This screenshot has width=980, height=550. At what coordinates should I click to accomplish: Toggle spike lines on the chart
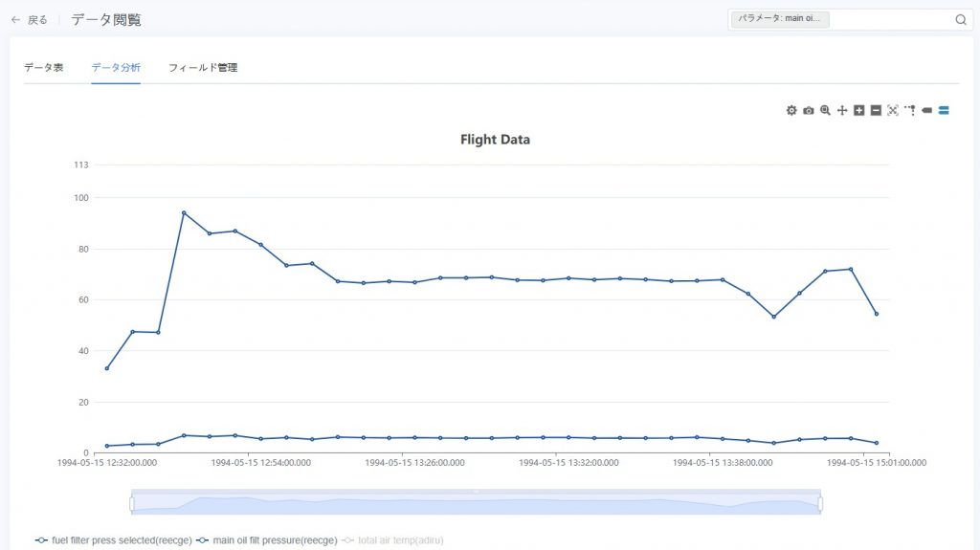click(x=909, y=111)
